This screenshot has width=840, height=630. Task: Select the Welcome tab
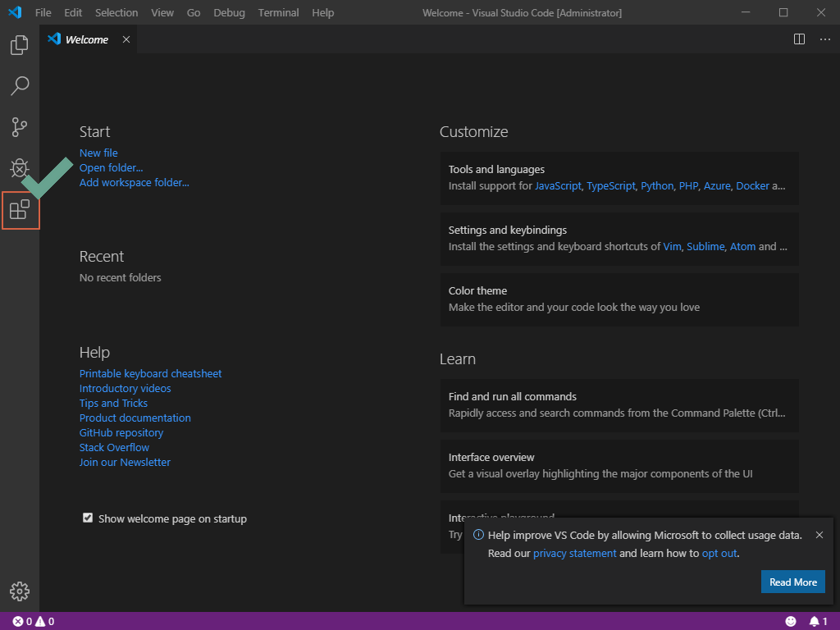pyautogui.click(x=89, y=39)
